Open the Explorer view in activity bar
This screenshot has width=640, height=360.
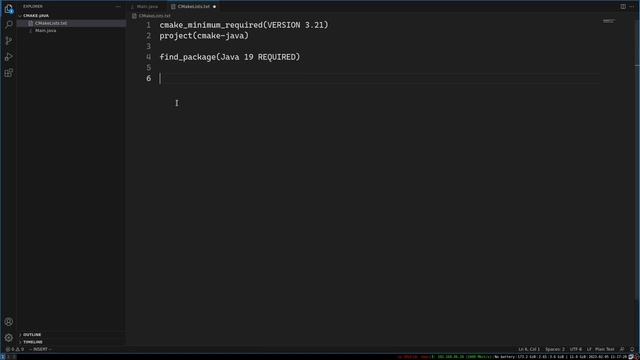coord(9,9)
